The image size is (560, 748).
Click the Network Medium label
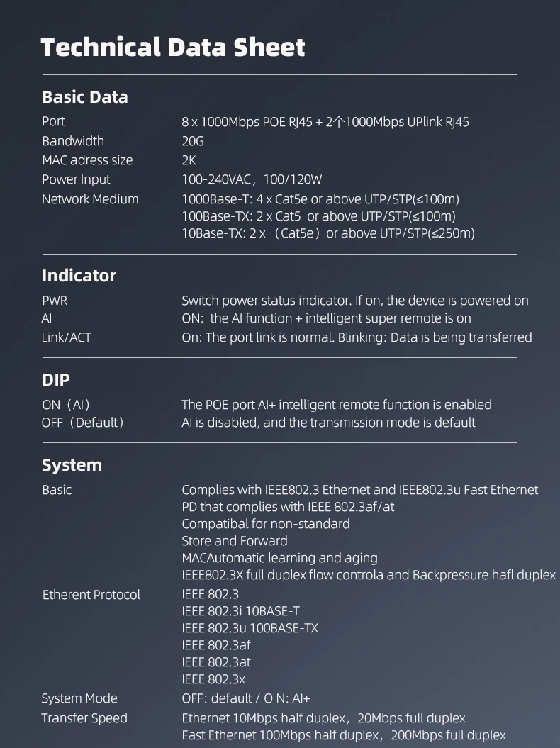tap(90, 199)
